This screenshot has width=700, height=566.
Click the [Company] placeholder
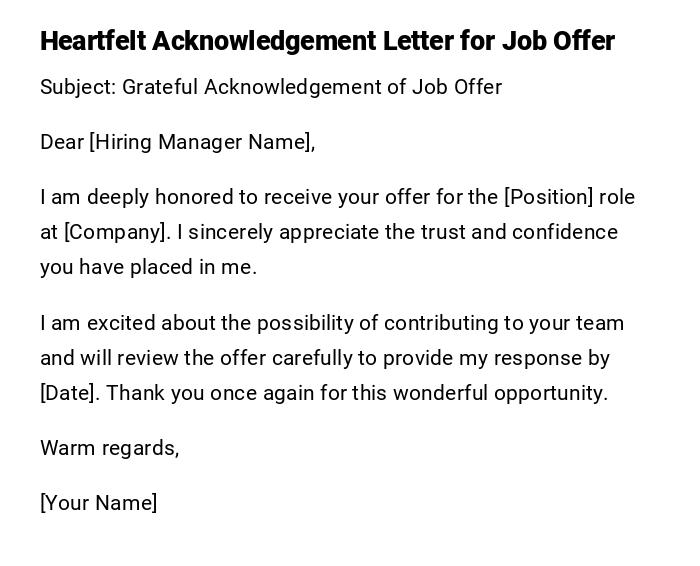(116, 232)
